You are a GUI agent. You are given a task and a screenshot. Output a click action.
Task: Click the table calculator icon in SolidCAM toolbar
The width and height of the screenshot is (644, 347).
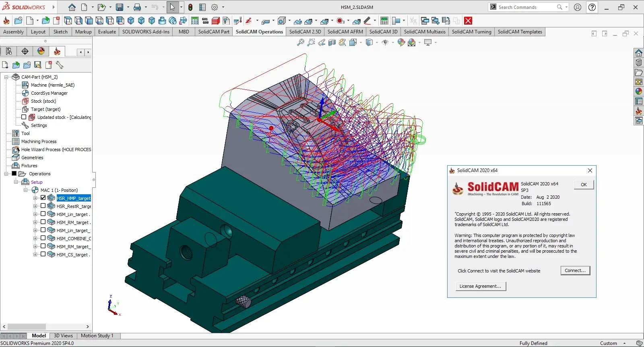195,21
